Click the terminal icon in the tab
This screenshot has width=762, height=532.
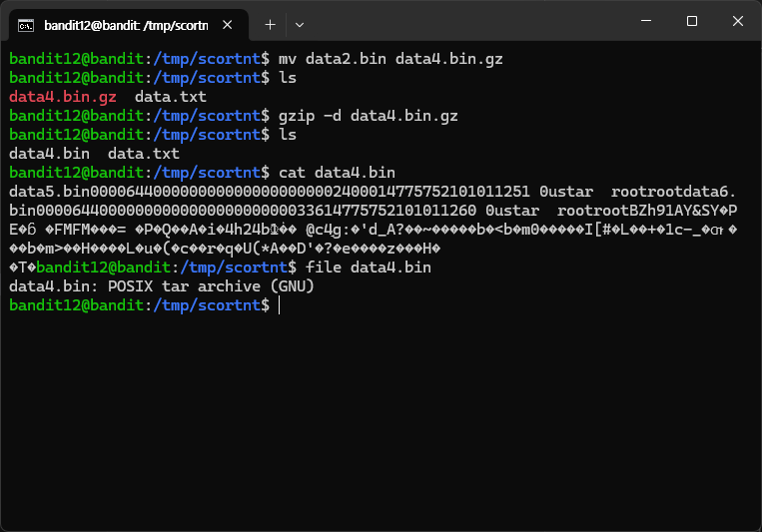(26, 25)
